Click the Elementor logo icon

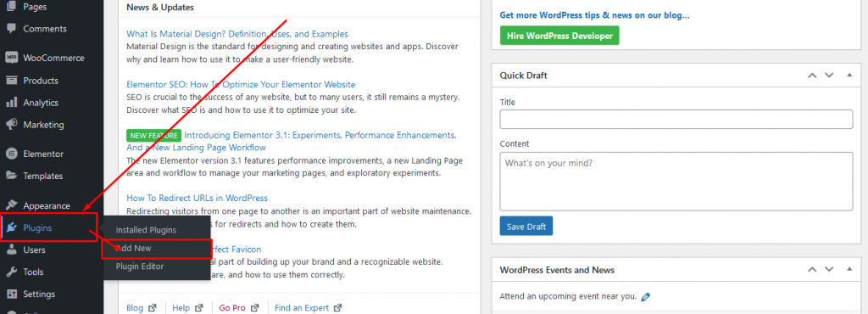pos(11,154)
